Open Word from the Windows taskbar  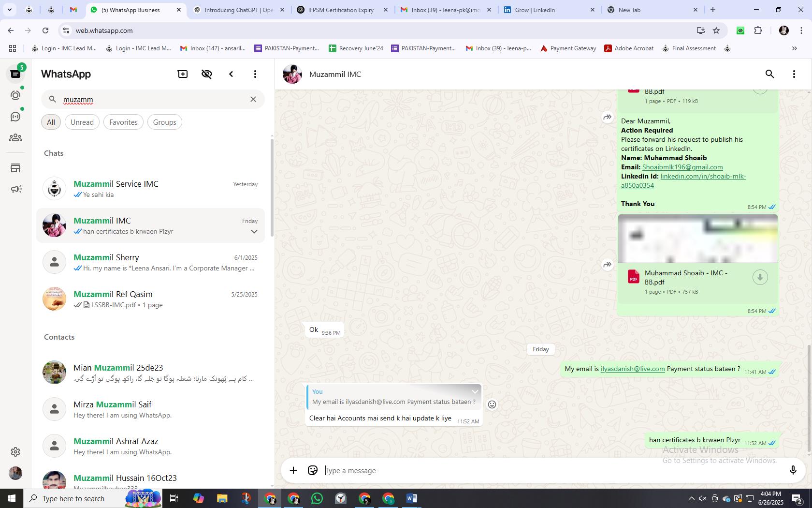pos(412,498)
